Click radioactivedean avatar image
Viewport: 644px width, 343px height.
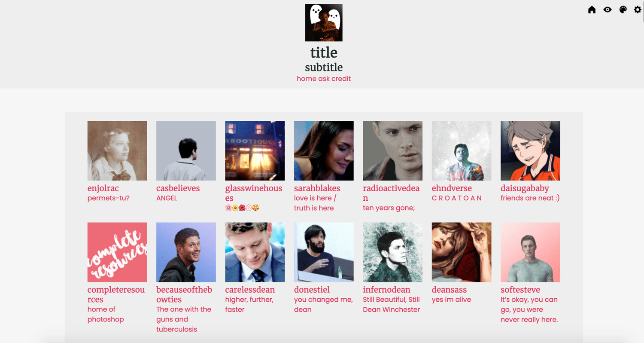click(393, 150)
